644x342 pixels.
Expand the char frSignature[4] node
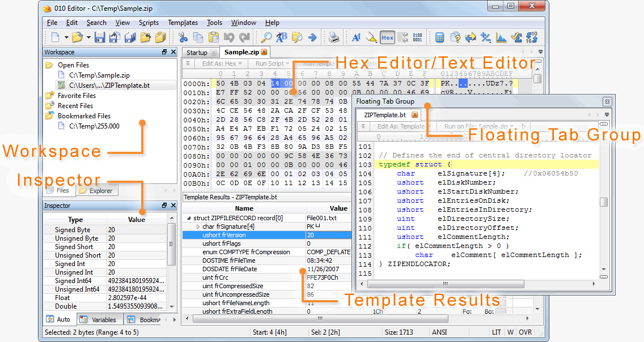tap(198, 226)
